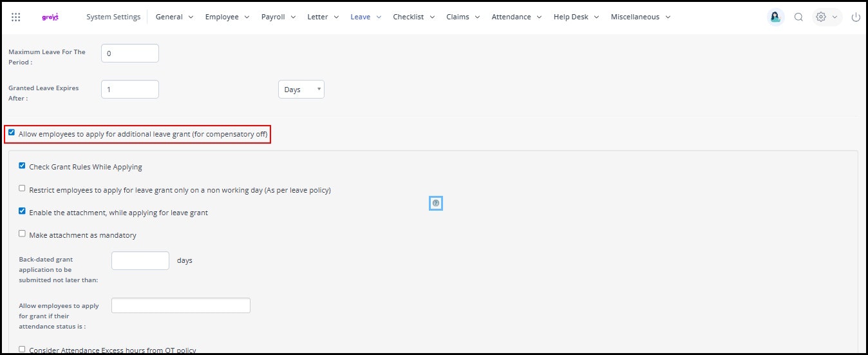Click the Granted Leave Expires After field
Viewport: 868px width, 355px height.
click(130, 90)
